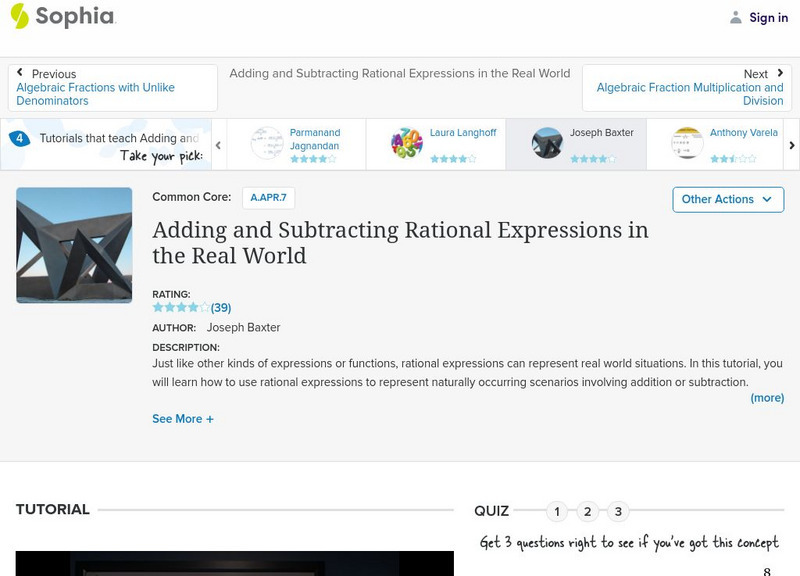Select Parmanand Jagnandan's tutorial avatar
The height and width of the screenshot is (576, 800).
point(267,143)
